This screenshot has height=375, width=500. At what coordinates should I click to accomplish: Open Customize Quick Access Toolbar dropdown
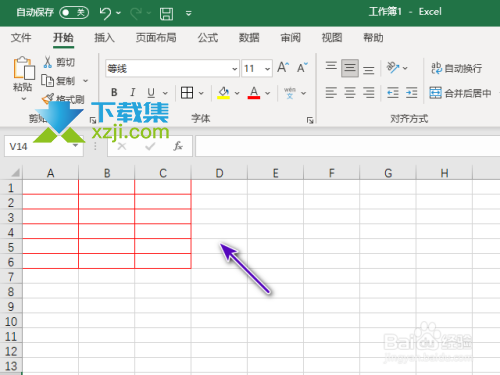coord(189,14)
